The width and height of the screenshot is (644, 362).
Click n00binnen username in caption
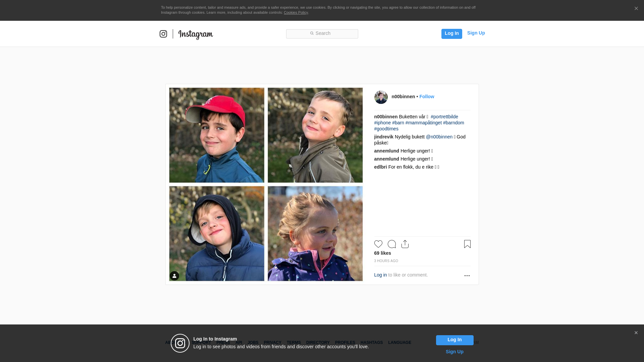[386, 117]
